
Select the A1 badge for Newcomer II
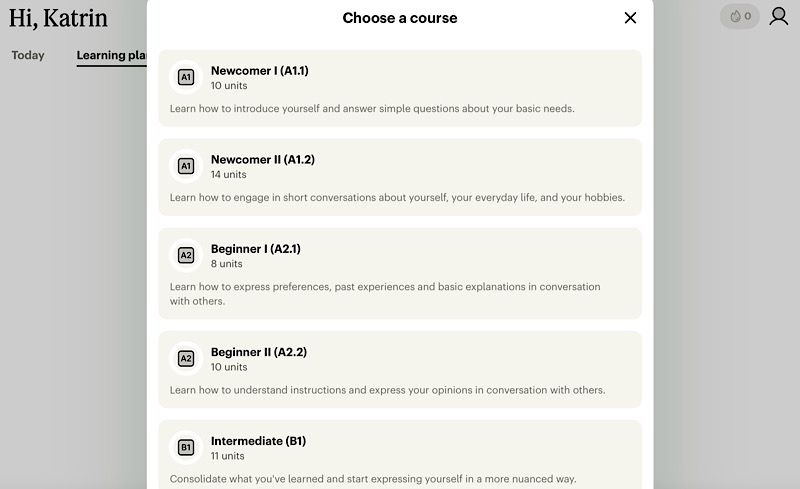point(186,166)
